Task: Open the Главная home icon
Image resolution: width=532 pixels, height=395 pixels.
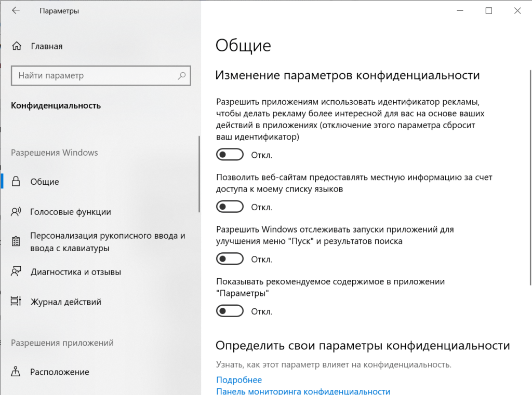Action: (x=17, y=46)
